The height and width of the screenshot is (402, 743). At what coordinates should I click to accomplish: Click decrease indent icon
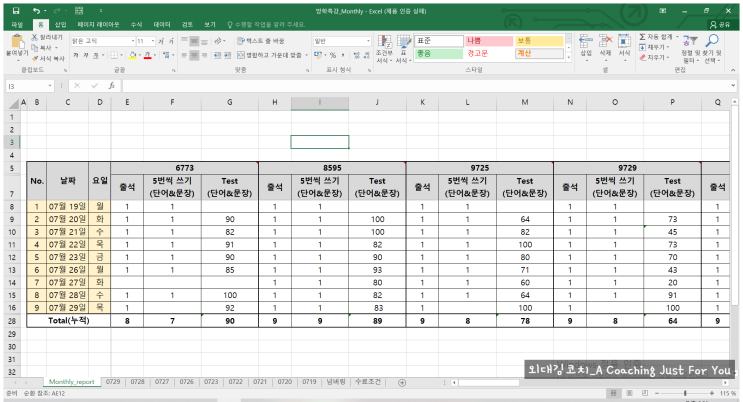[217, 55]
